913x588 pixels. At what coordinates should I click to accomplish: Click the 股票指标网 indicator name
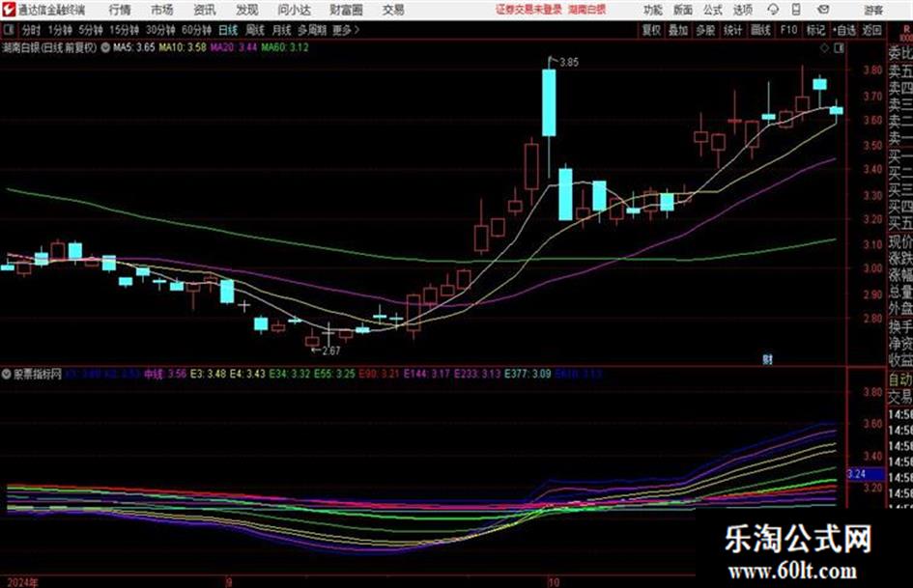coord(38,374)
